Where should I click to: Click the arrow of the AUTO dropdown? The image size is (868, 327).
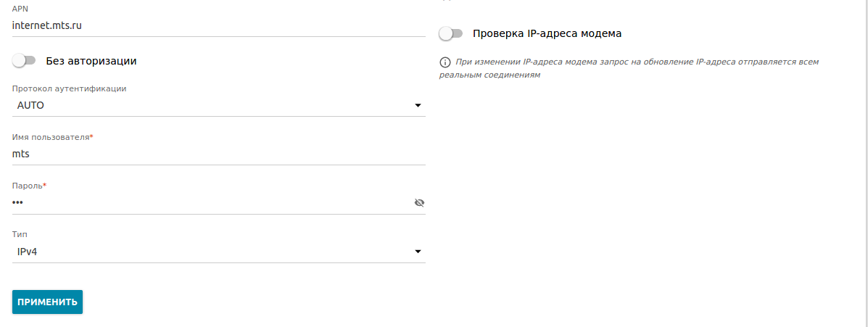(418, 106)
